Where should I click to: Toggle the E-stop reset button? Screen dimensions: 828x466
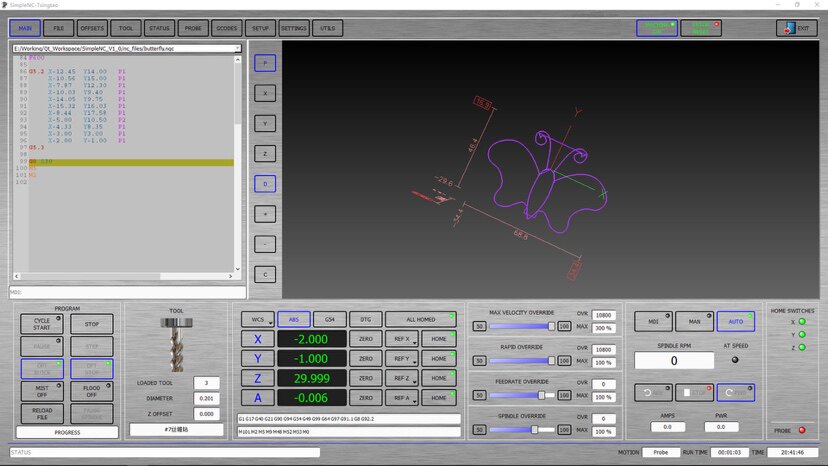[x=701, y=28]
